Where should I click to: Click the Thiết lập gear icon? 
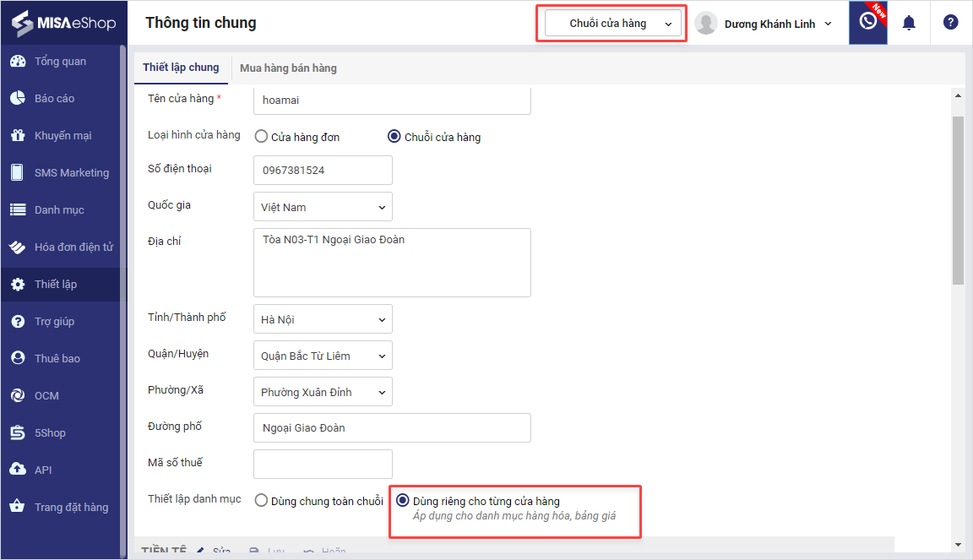18,285
